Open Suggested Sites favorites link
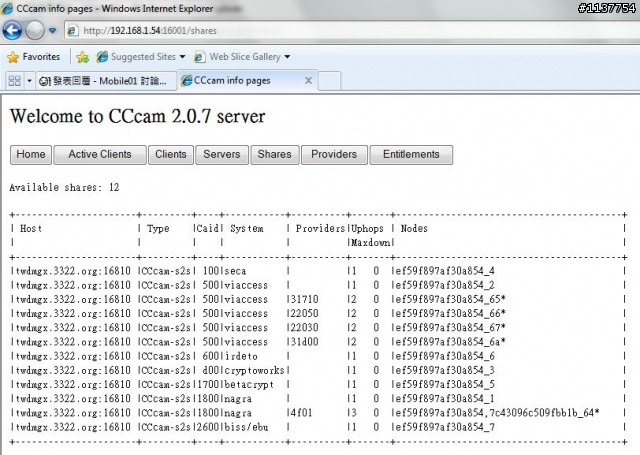This screenshot has height=455, width=640. (x=141, y=57)
